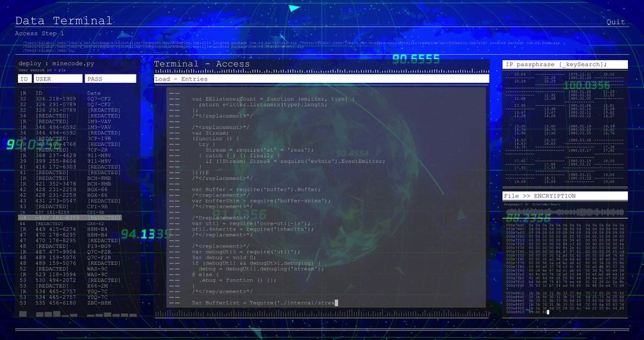644x340 pixels.
Task: Click the '.ebug = function () {};' line
Action: [237, 280]
